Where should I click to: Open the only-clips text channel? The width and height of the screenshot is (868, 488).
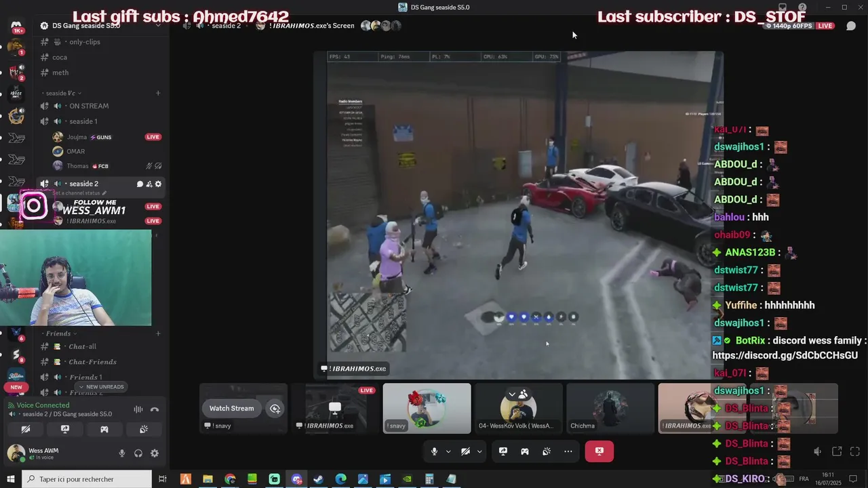pos(102,41)
